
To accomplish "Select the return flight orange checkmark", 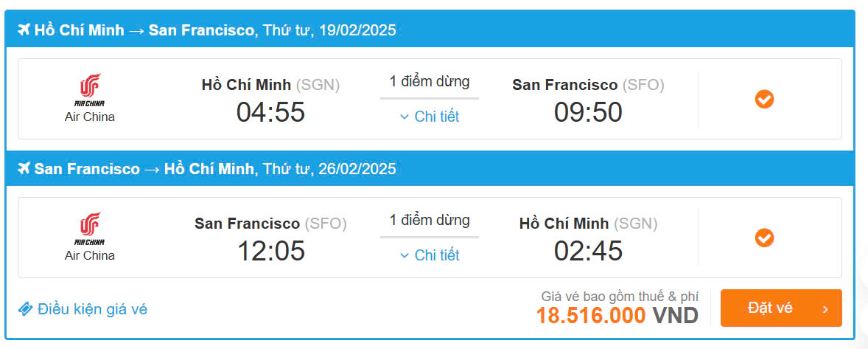I will [764, 238].
